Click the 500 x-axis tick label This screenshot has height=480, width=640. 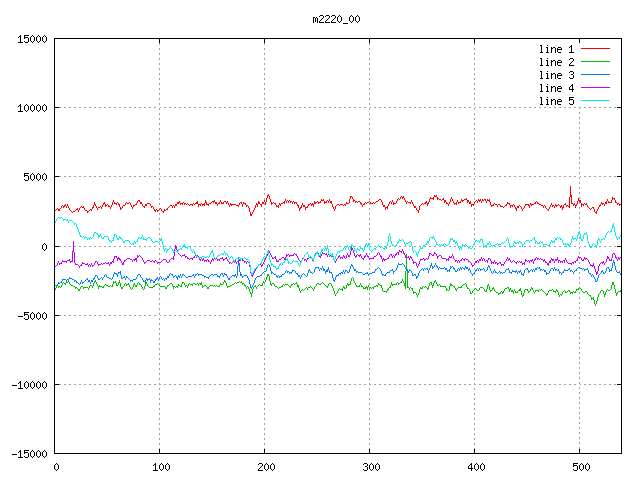pyautogui.click(x=580, y=467)
